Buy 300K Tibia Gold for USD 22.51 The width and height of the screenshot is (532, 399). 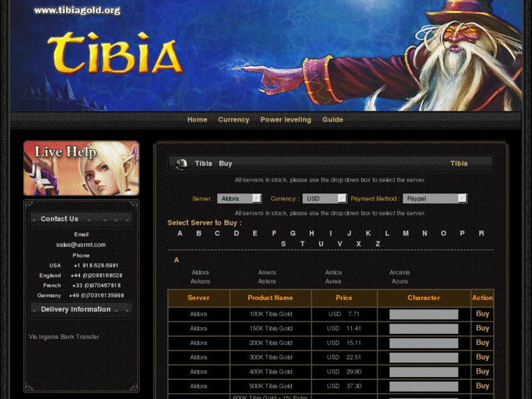pyautogui.click(x=482, y=357)
